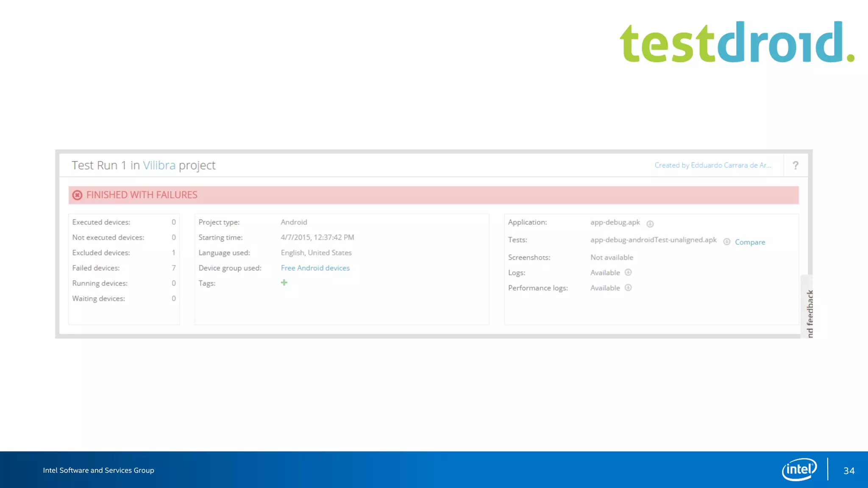Click the Test Run 1 title
Image resolution: width=868 pixels, height=488 pixels.
pyautogui.click(x=99, y=165)
